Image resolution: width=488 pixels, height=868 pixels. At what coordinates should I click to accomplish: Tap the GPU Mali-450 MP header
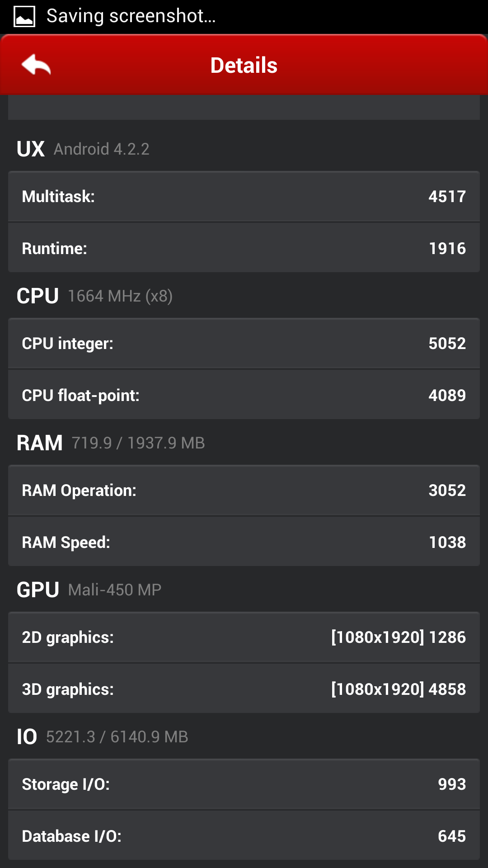pos(89,590)
